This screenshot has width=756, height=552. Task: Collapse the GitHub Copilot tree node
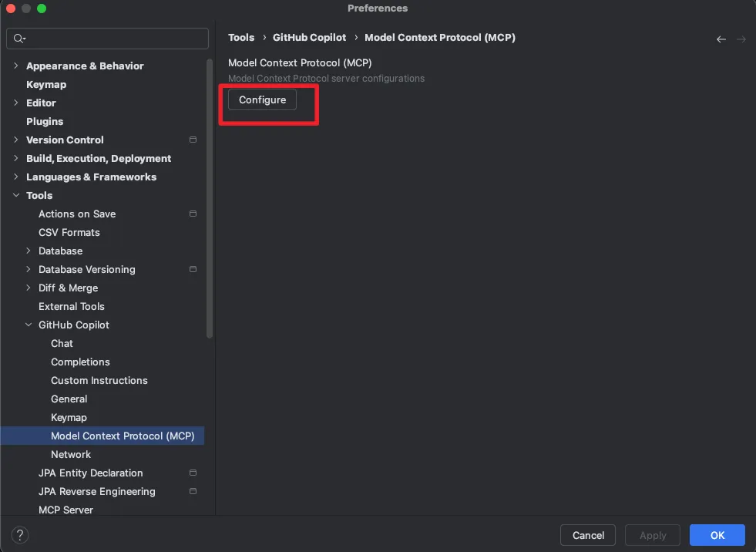[29, 325]
